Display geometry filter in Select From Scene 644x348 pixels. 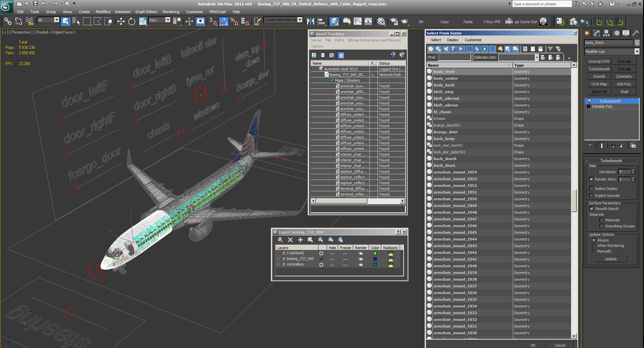(x=431, y=49)
